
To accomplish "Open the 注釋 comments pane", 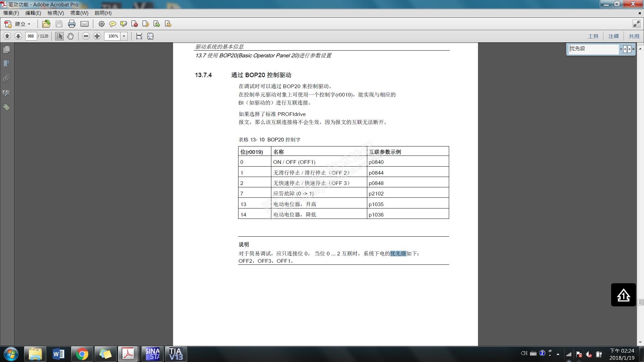I will [x=613, y=36].
